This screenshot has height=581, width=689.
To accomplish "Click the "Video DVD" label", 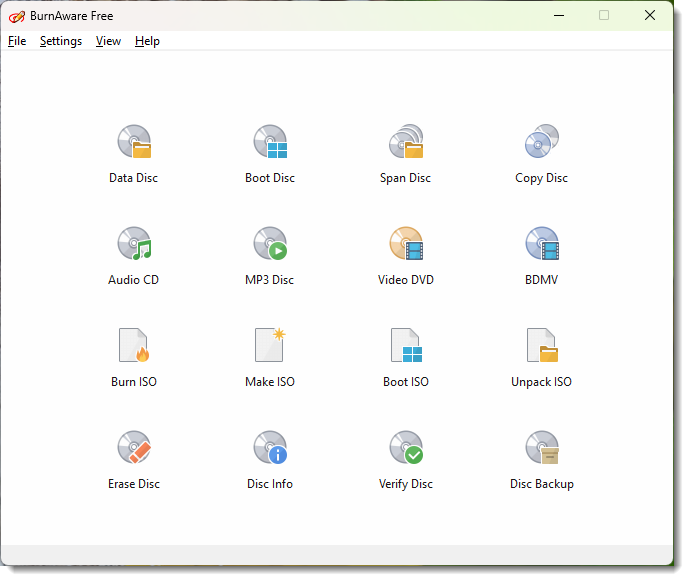I will [x=406, y=280].
